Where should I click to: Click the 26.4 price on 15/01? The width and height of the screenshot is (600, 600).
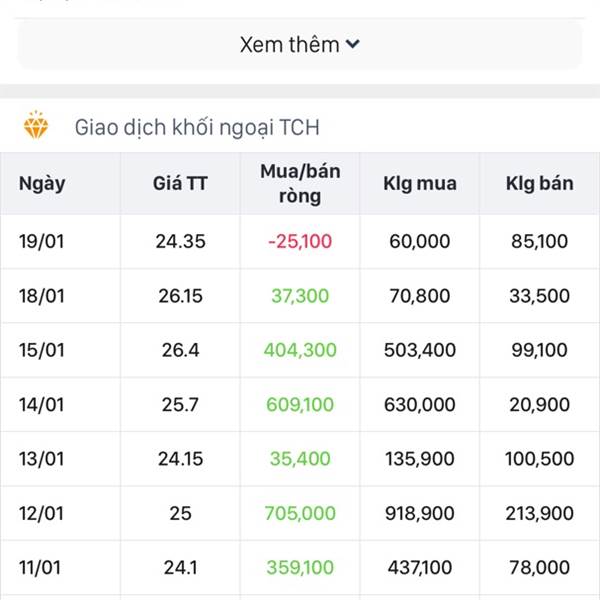click(x=180, y=350)
